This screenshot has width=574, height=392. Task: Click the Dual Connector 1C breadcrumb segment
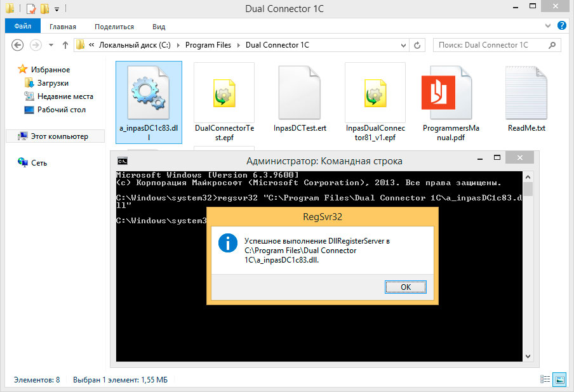pos(277,45)
